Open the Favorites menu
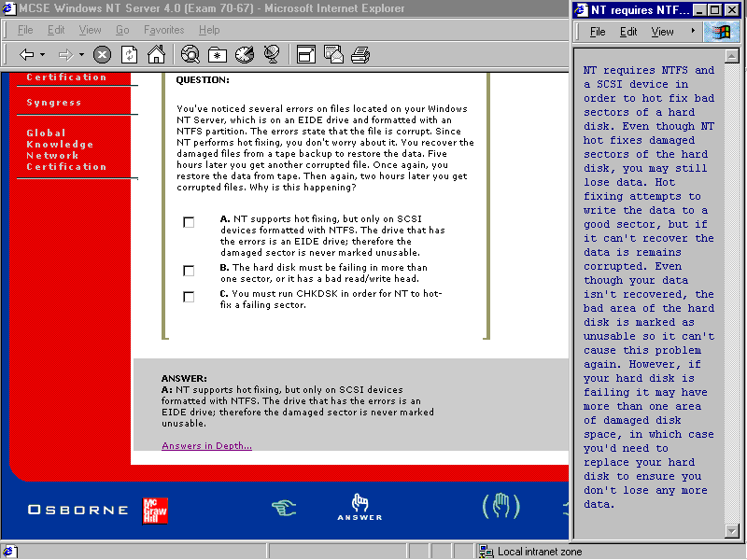The height and width of the screenshot is (560, 747). 163,30
